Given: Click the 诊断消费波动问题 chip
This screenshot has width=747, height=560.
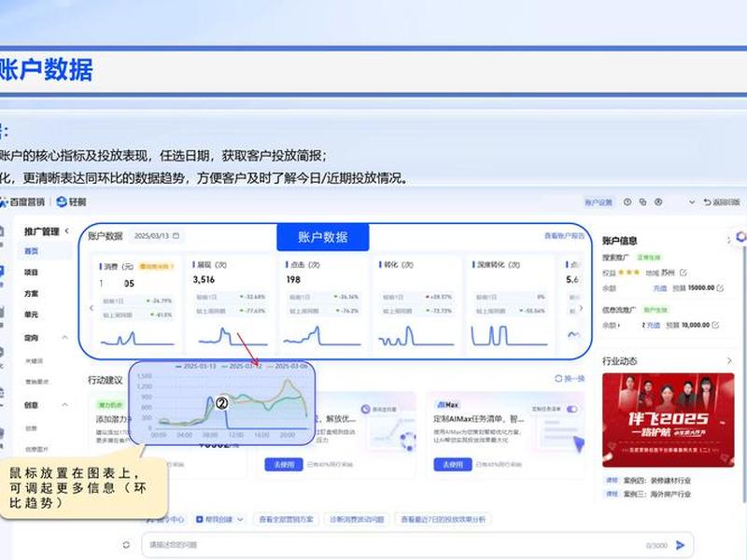Looking at the screenshot, I should (x=357, y=519).
